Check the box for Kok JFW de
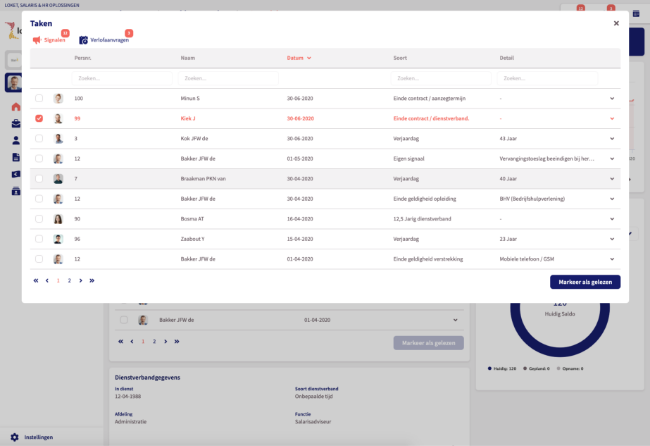 pyautogui.click(x=39, y=138)
